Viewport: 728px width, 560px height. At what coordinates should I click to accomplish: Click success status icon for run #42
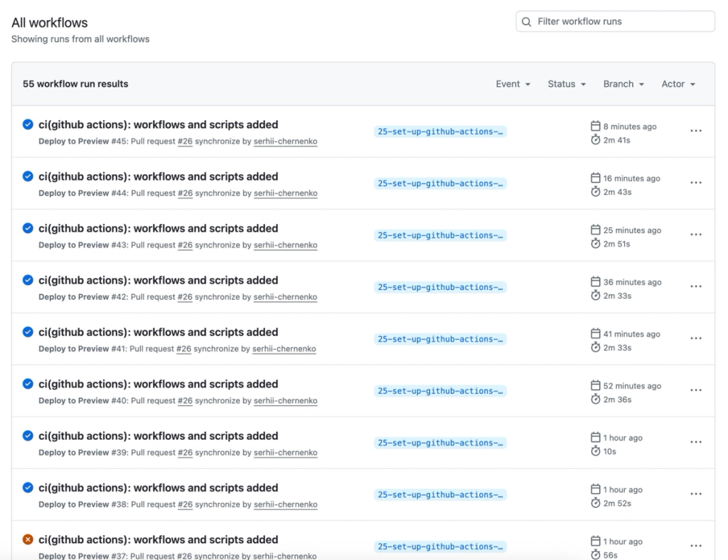point(28,280)
